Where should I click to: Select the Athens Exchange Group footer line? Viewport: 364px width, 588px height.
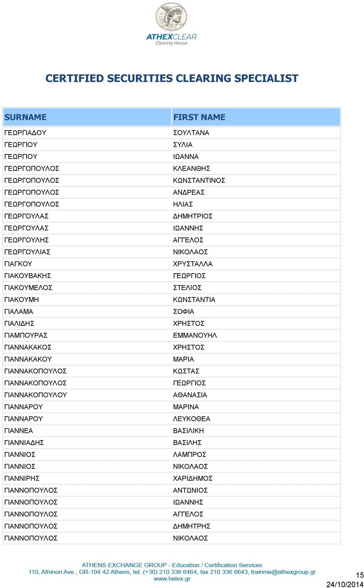[172, 565]
